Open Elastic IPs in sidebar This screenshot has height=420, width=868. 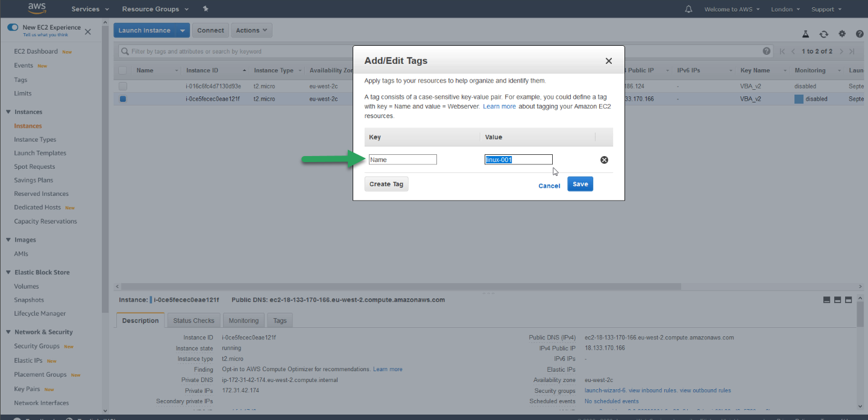[x=28, y=360]
